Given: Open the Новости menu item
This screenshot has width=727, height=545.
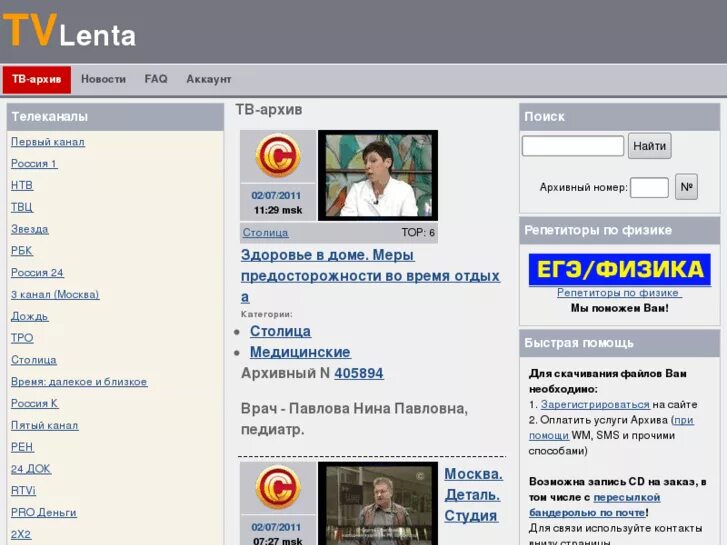Looking at the screenshot, I should pyautogui.click(x=103, y=79).
